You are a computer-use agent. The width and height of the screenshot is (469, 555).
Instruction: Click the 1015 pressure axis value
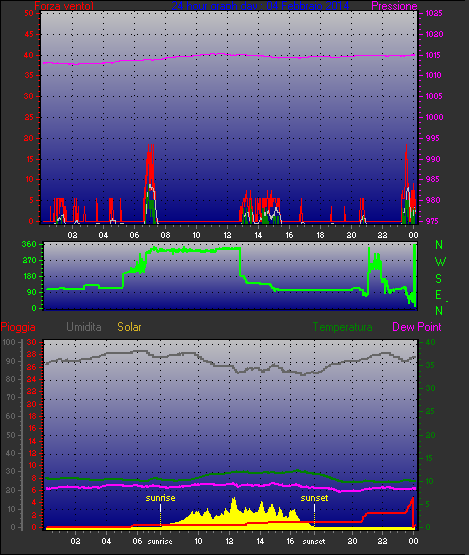click(x=433, y=55)
